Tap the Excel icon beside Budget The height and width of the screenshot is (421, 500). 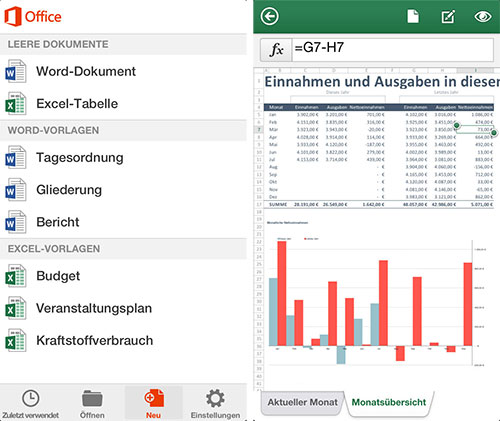[16, 276]
